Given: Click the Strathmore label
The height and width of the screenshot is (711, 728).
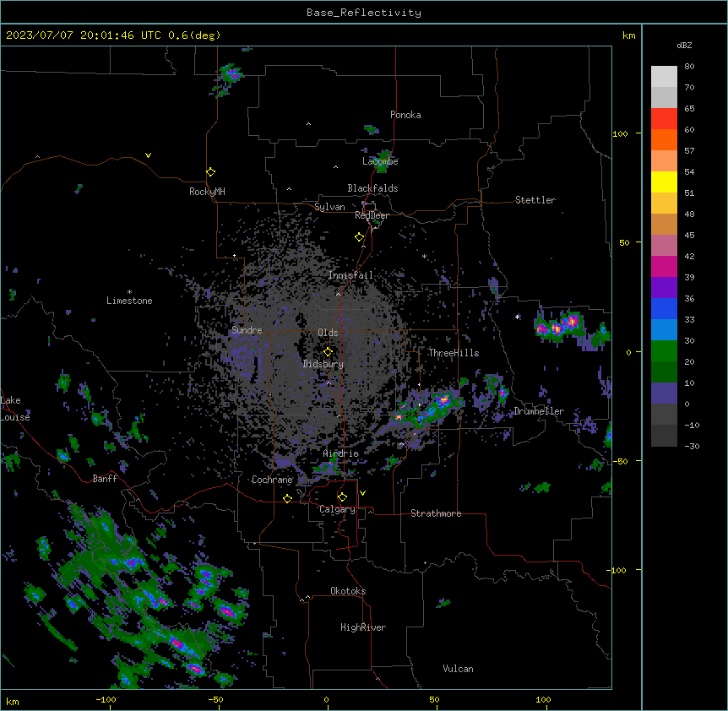Looking at the screenshot, I should click(x=436, y=513).
